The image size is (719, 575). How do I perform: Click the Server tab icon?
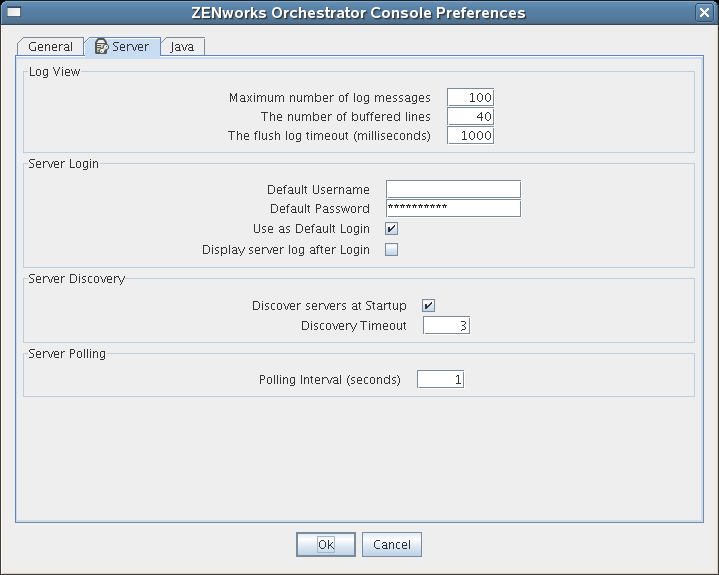pos(102,47)
